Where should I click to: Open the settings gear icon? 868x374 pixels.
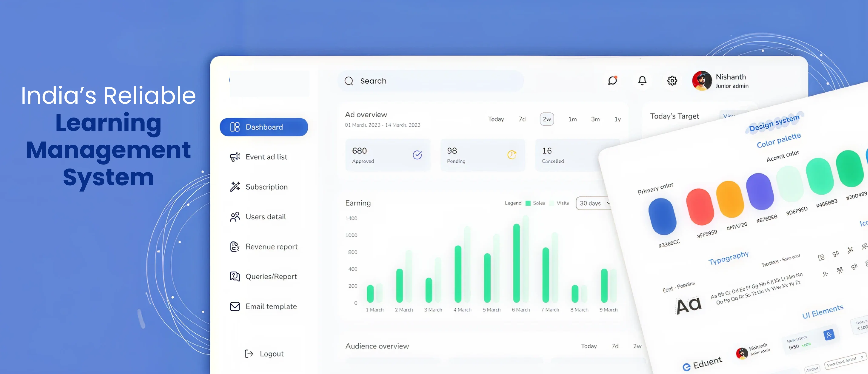(672, 81)
